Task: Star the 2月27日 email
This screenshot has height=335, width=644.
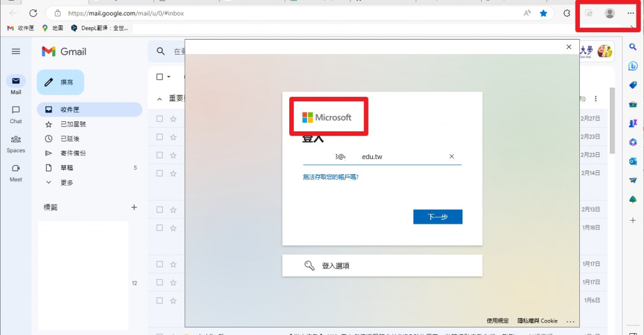Action: [x=174, y=119]
